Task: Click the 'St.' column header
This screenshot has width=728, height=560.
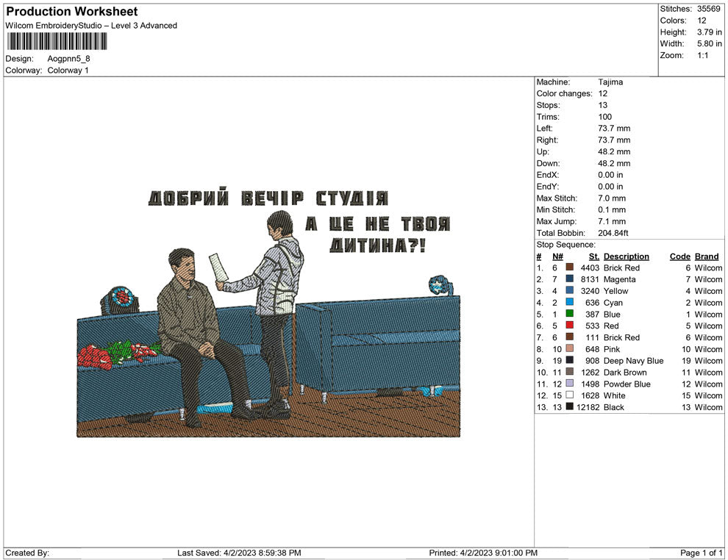Action: (594, 256)
